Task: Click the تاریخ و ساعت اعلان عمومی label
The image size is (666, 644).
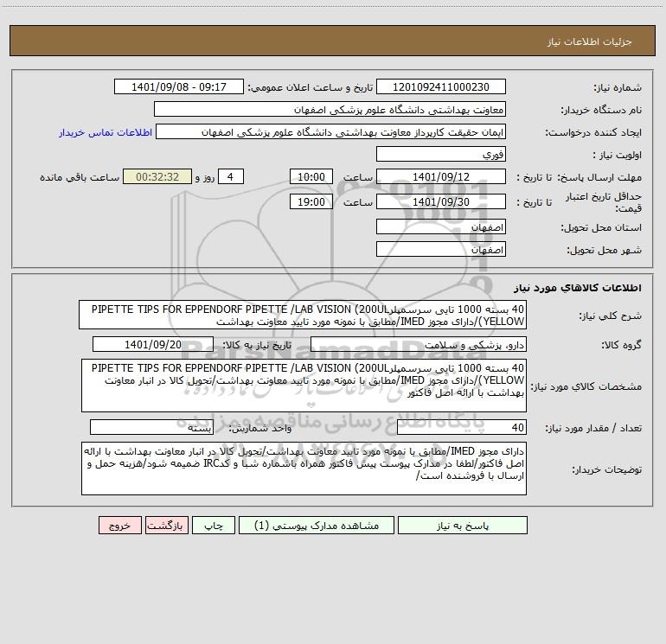Action: click(311, 88)
